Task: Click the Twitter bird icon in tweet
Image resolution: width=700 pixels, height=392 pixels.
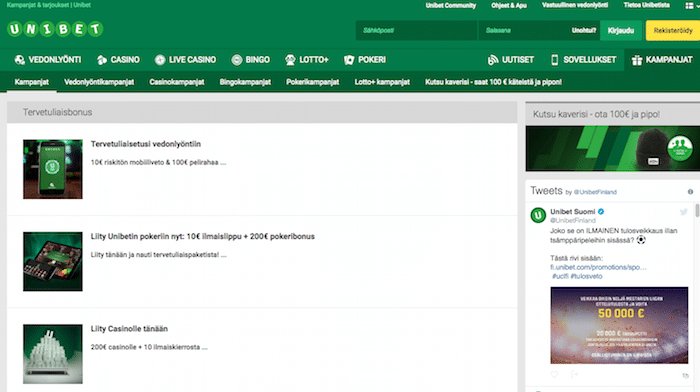Action: click(683, 212)
